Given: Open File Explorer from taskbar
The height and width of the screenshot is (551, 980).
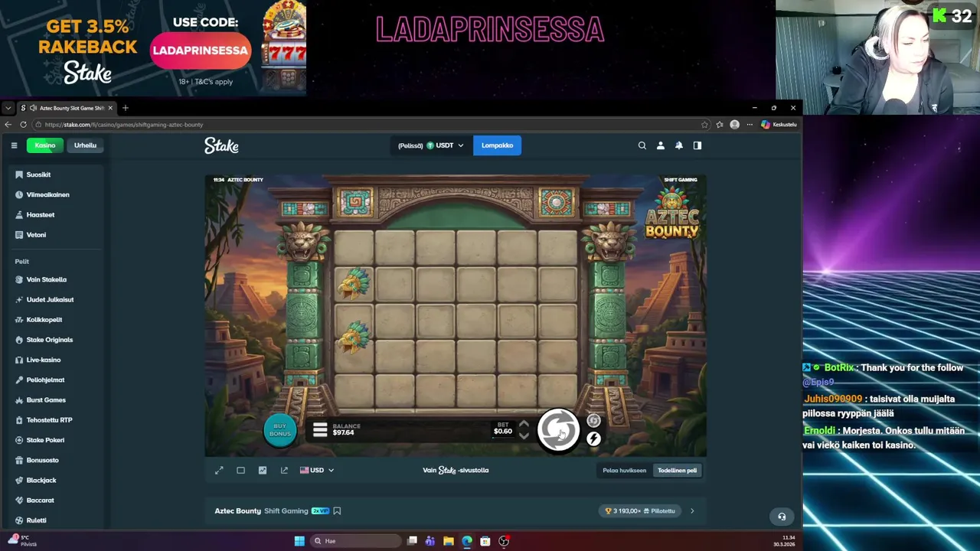Looking at the screenshot, I should (x=449, y=541).
